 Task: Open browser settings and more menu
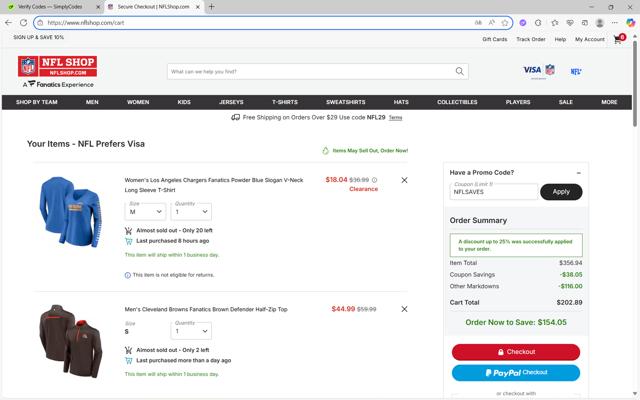tap(615, 23)
